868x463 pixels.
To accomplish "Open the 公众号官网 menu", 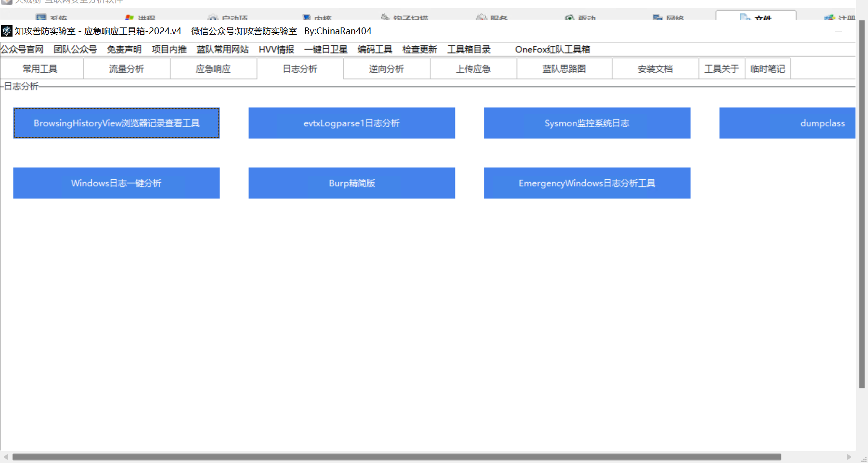I will (22, 50).
